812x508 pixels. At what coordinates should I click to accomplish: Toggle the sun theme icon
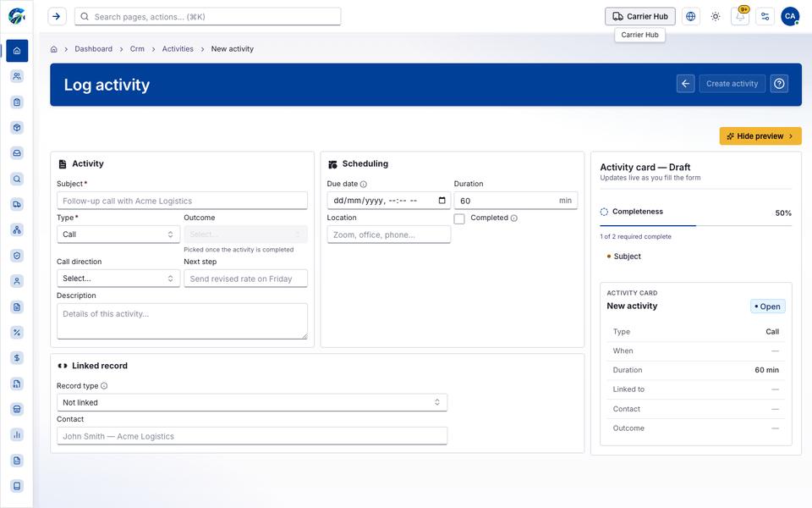coord(716,17)
